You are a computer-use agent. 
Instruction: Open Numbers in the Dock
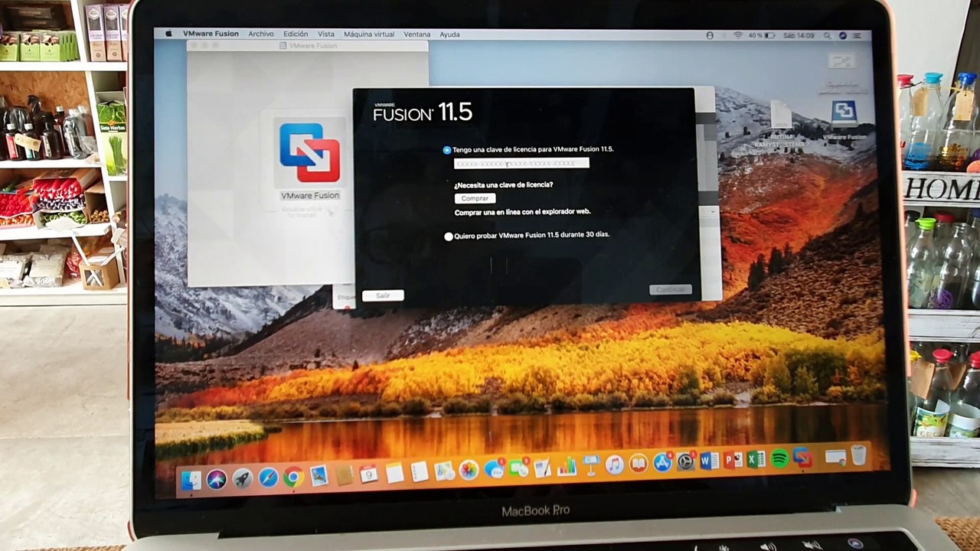point(567,465)
